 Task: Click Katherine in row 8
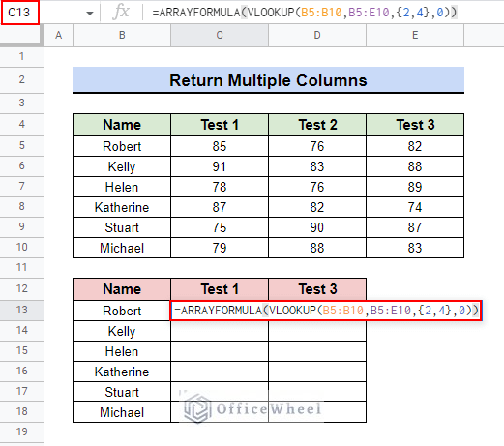point(122,207)
